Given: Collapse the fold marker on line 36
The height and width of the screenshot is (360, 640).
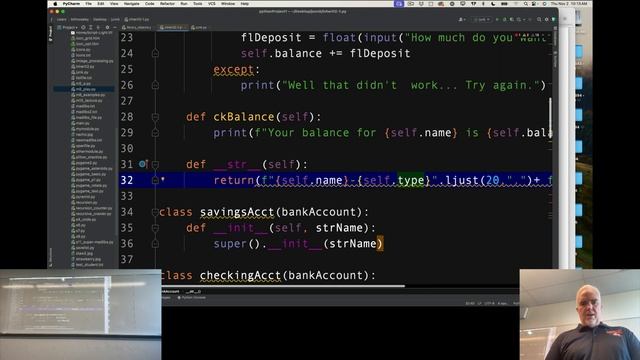Looking at the screenshot, I should click(x=155, y=244).
